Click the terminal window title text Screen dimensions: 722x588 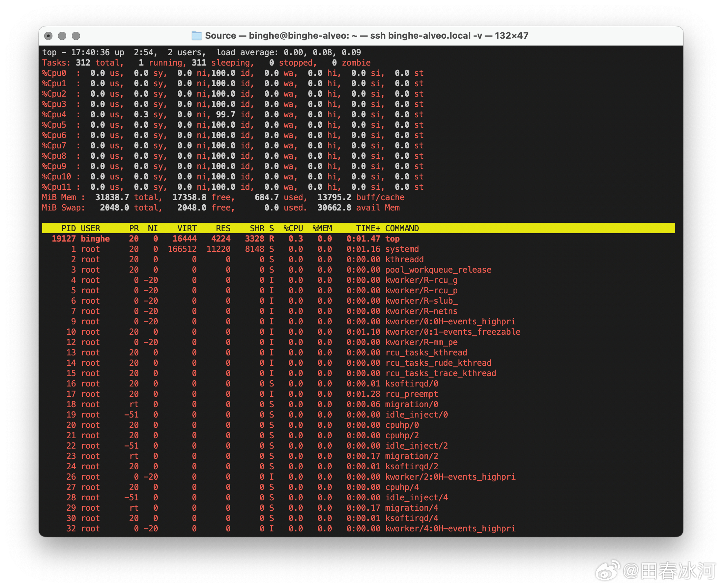(366, 36)
